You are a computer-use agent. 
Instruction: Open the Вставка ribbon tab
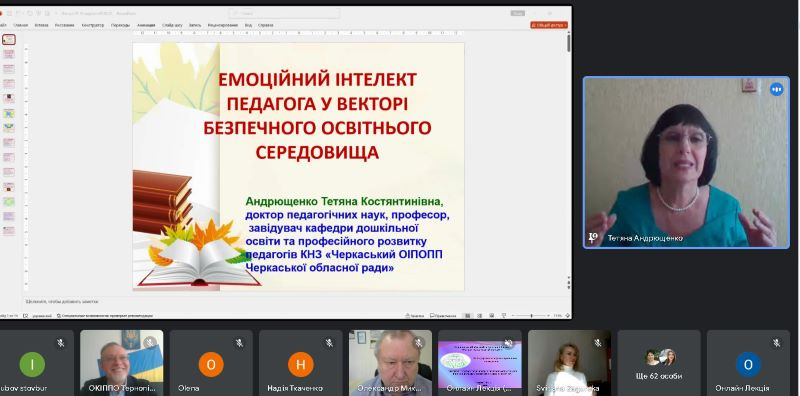point(41,25)
